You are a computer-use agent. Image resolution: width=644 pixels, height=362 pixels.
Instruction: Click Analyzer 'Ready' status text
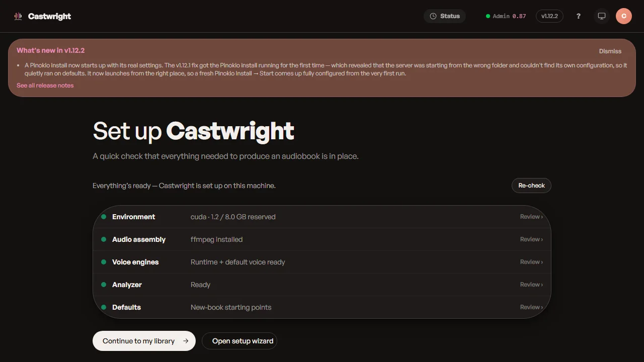pyautogui.click(x=200, y=285)
